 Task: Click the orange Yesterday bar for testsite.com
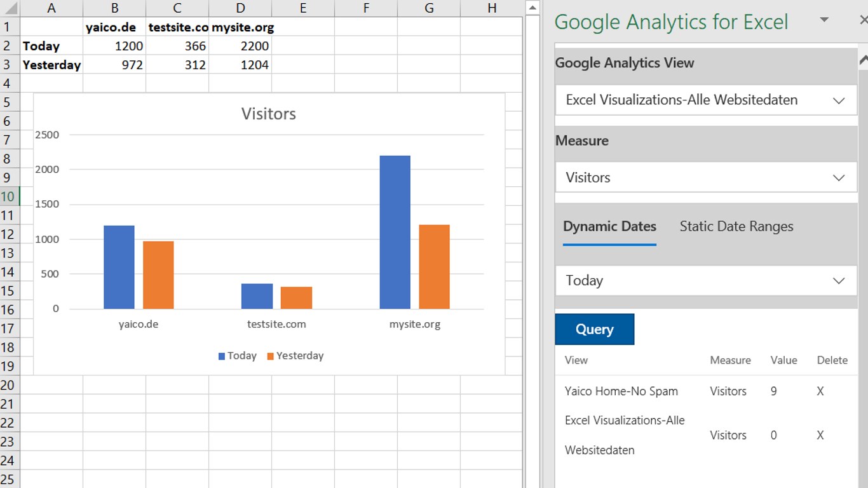tap(297, 298)
